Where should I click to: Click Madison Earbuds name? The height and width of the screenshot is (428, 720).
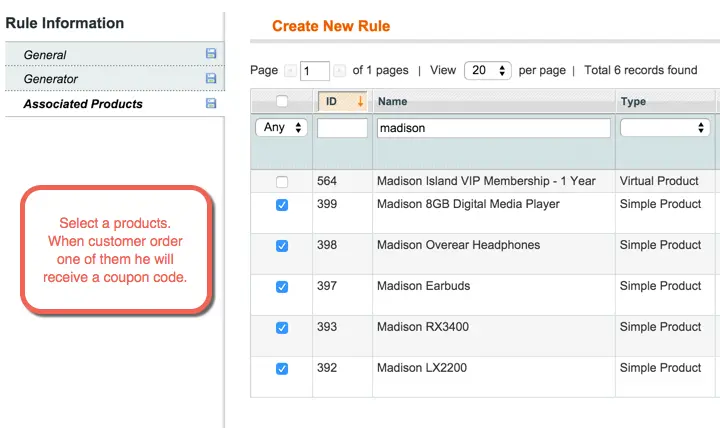(423, 286)
